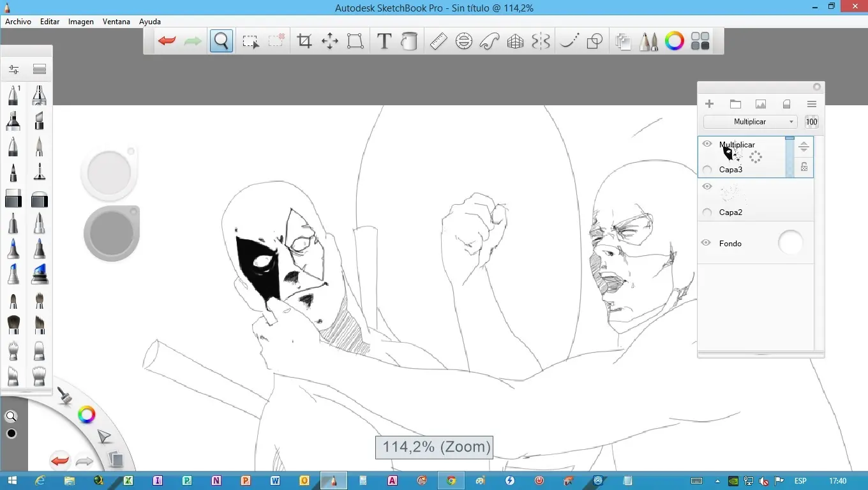Enable the Perspective grid tool
Viewport: 868px width, 490px height.
pos(515,41)
